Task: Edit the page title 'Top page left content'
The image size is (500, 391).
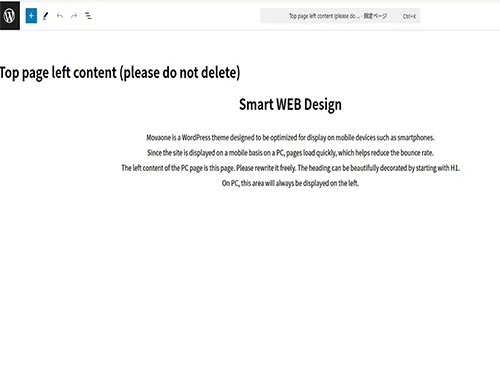Action: [120, 73]
